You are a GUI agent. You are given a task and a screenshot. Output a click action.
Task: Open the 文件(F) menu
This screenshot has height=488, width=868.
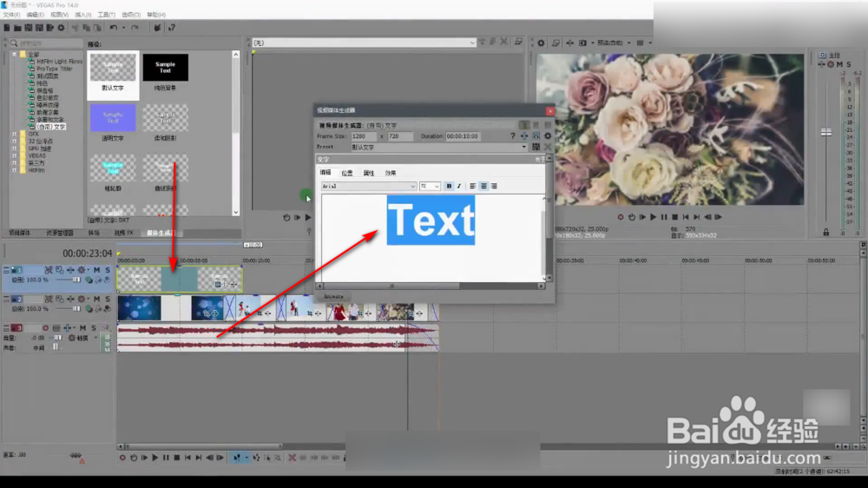pos(11,15)
